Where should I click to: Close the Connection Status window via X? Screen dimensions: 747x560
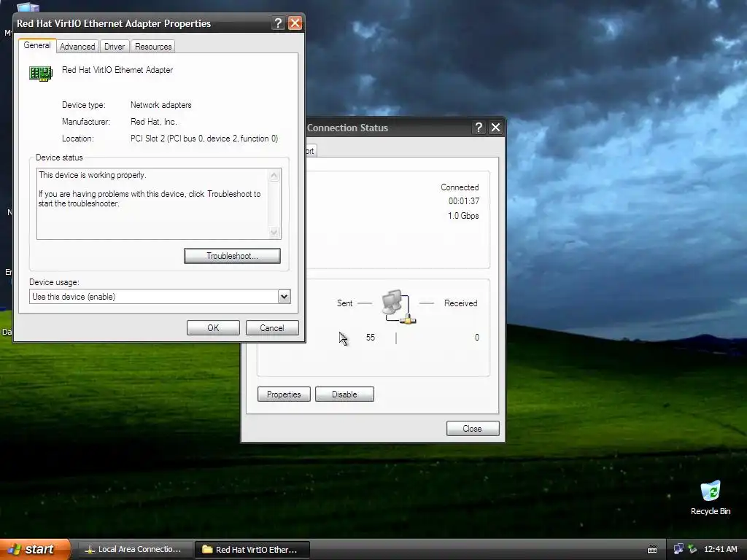point(495,127)
